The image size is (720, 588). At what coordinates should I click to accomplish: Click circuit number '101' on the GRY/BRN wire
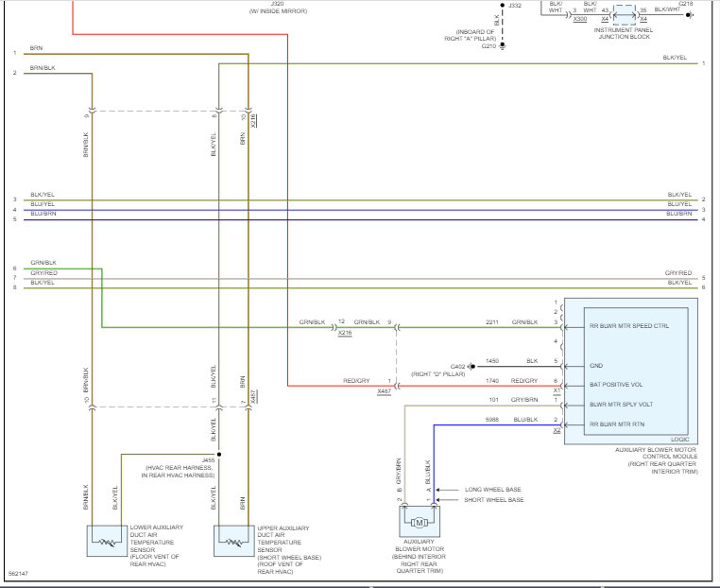pos(493,400)
